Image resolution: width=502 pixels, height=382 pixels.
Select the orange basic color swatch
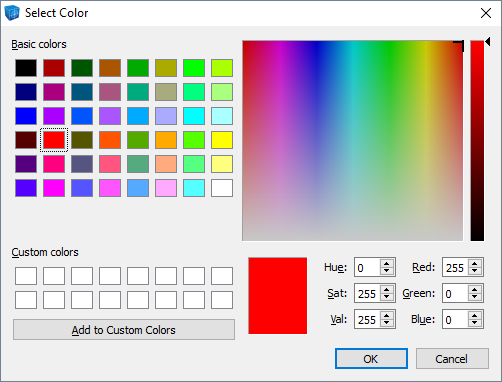[x=166, y=140]
